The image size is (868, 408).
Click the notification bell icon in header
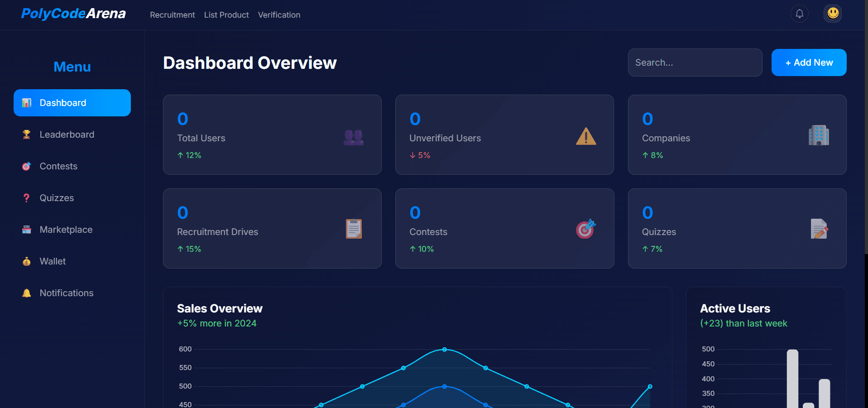click(x=799, y=14)
